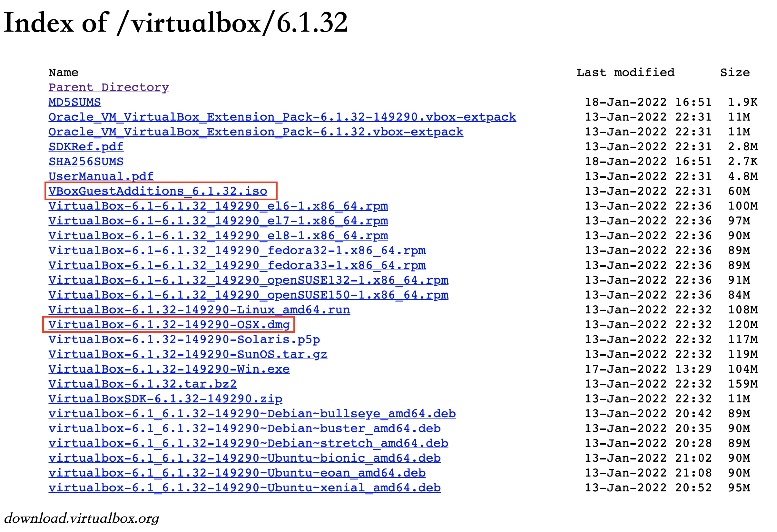The height and width of the screenshot is (532, 777).
Task: Download the SunOS.tar.gz archive
Action: click(188, 354)
